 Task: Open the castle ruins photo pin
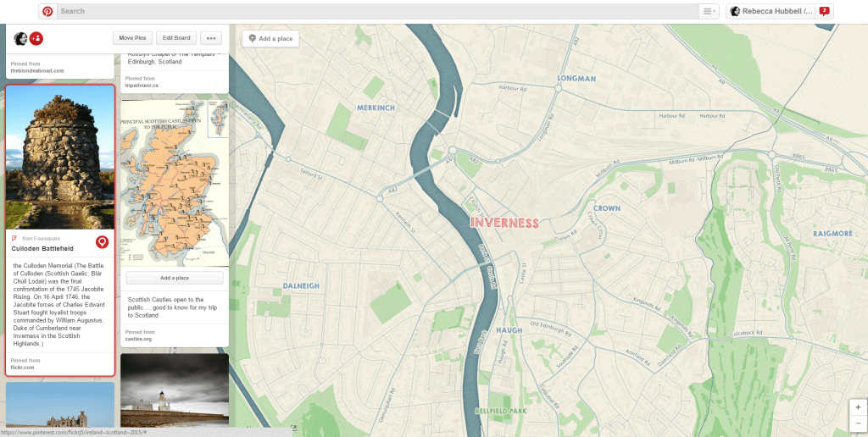(x=60, y=404)
